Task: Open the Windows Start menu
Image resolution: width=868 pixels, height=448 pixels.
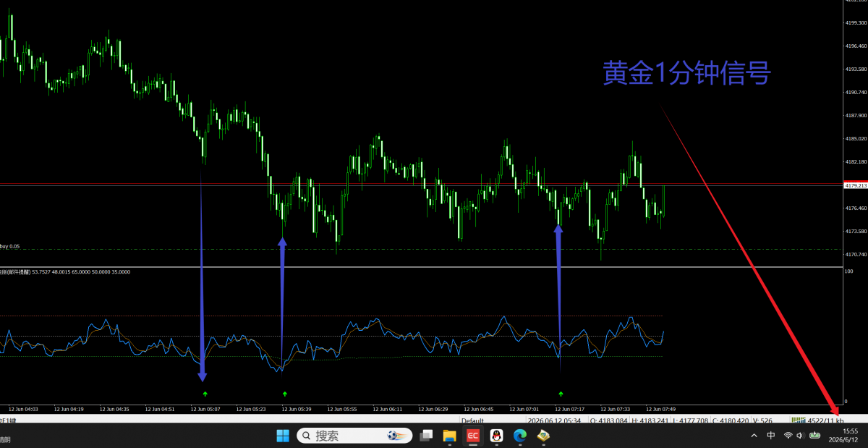Action: point(282,436)
